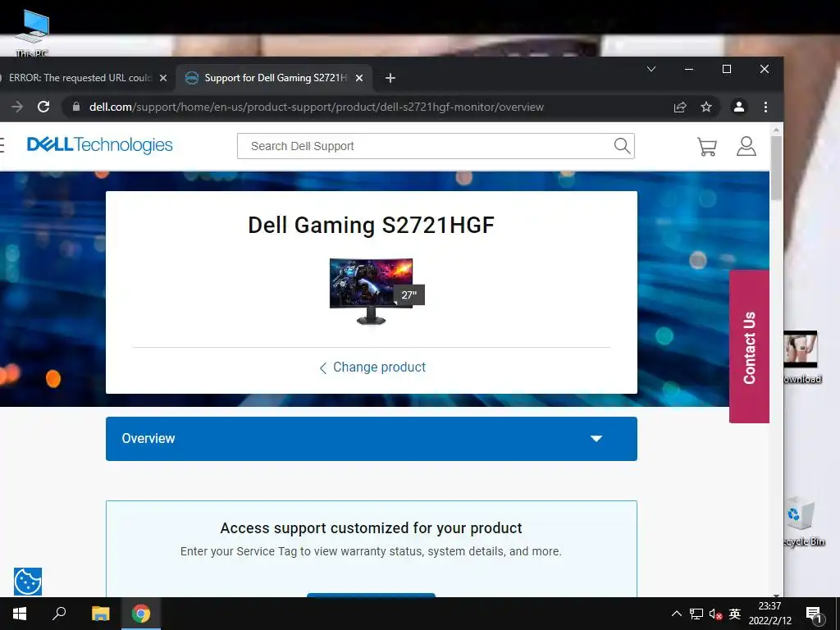Screen dimensions: 840x630
Task: Select the download image desktop icon
Action: (802, 358)
